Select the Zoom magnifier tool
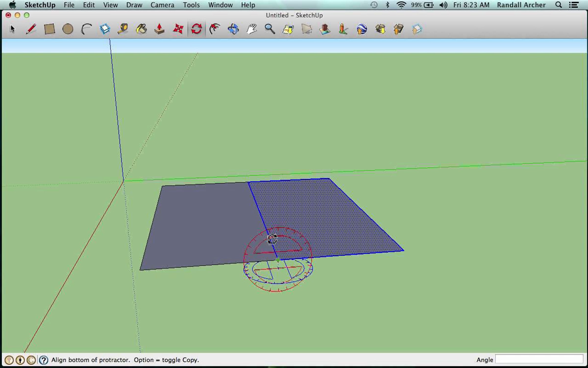This screenshot has height=368, width=588. 270,29
